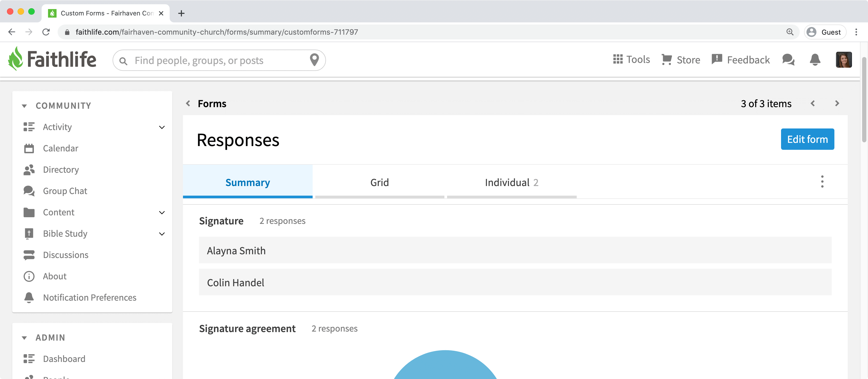Viewport: 868px width, 379px height.
Task: Open Calendar in the sidebar
Action: click(x=61, y=148)
